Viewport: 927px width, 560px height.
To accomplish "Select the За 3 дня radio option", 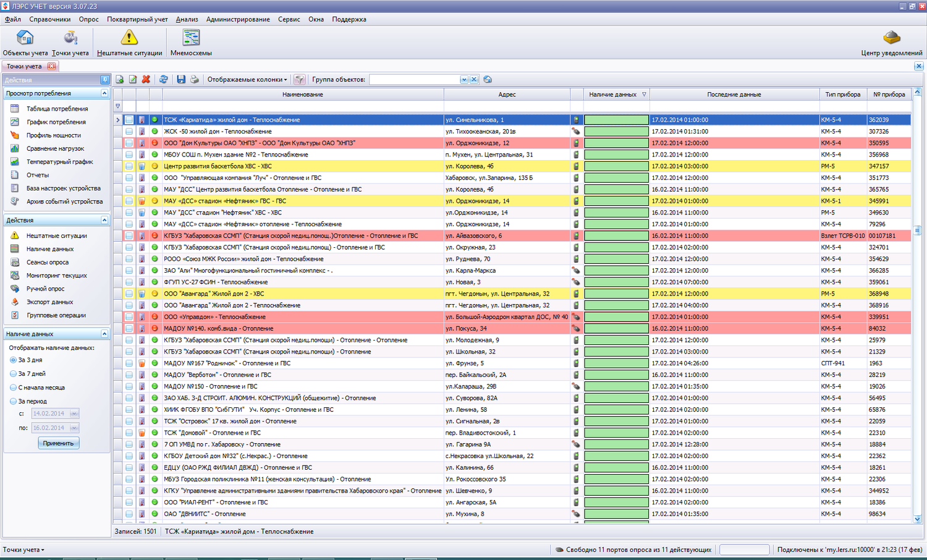I will point(14,360).
